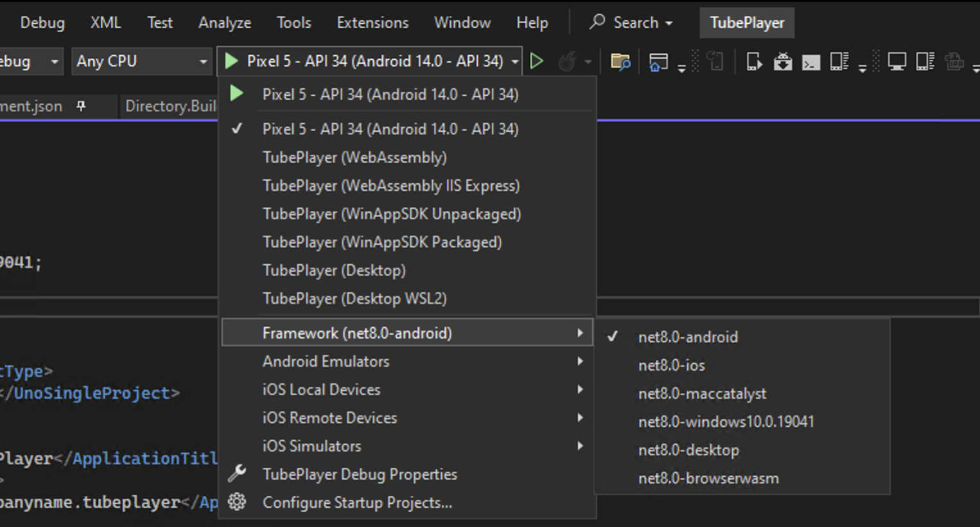Screen dimensions: 980x527
Task: Select the net8.0-android framework checkmark entry
Action: (688, 337)
